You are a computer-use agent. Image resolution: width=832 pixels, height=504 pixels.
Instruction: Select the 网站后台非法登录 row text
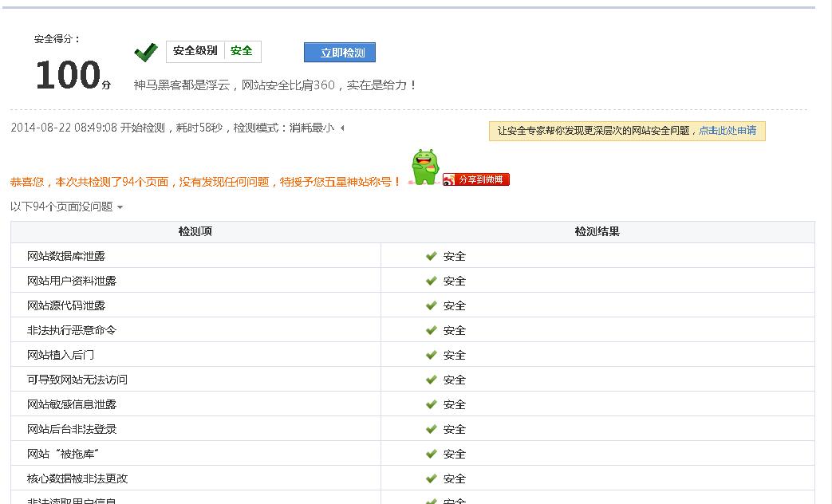click(72, 429)
